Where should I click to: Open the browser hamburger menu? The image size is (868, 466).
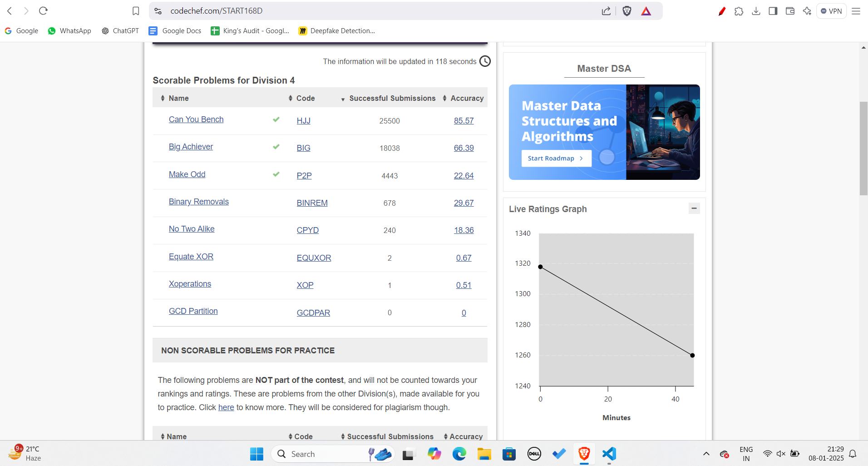(x=856, y=11)
